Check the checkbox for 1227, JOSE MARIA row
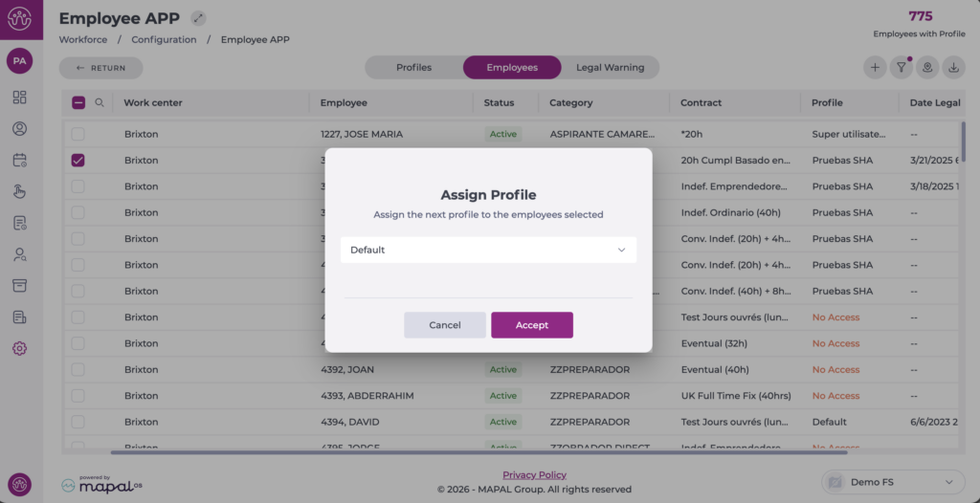Viewport: 980px width, 503px height. (78, 134)
